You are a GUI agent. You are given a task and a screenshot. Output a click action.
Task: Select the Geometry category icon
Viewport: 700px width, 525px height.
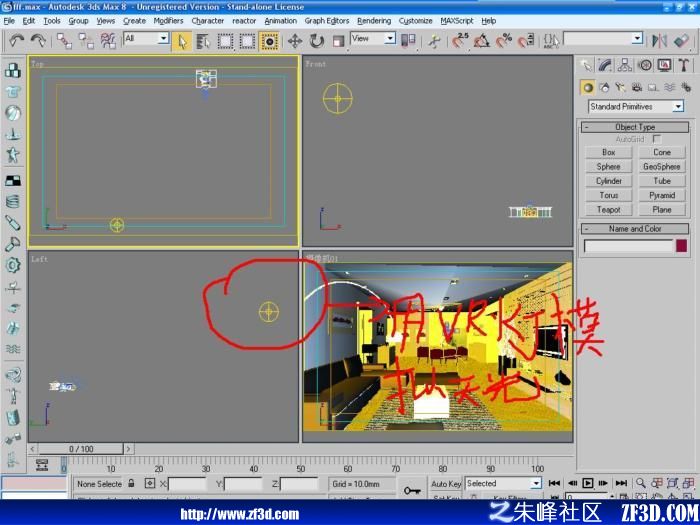point(588,88)
